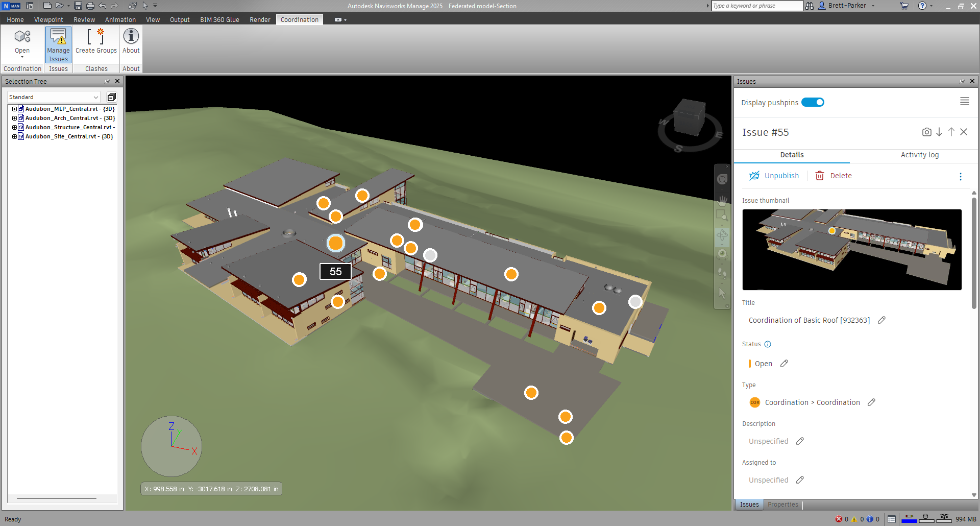Click the Help question mark icon
Viewport: 980px width, 526px height.
pos(922,6)
